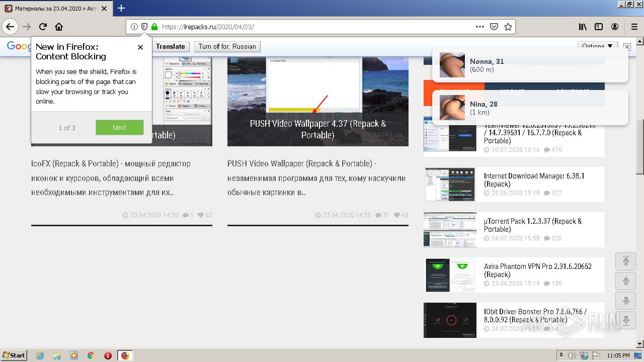Screen dimensions: 644x362
Task: Click the Translate button
Action: coord(170,47)
